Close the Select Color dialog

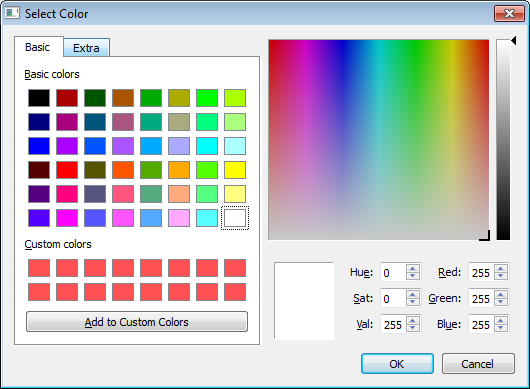[x=509, y=14]
